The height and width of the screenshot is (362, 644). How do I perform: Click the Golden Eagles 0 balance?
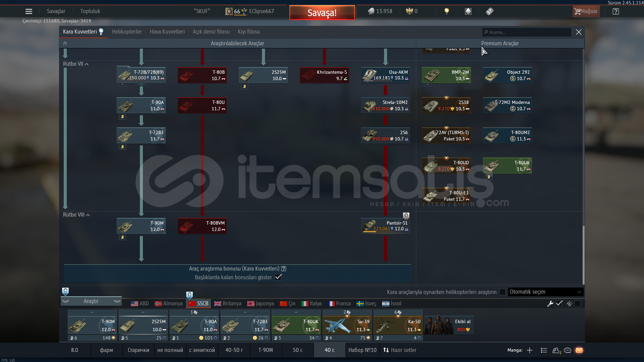click(412, 11)
